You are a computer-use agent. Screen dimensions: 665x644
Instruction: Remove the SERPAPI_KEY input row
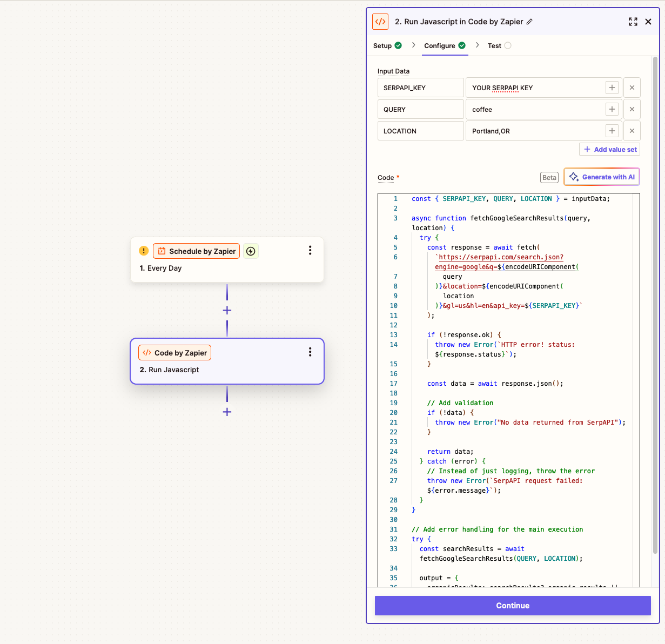point(632,88)
